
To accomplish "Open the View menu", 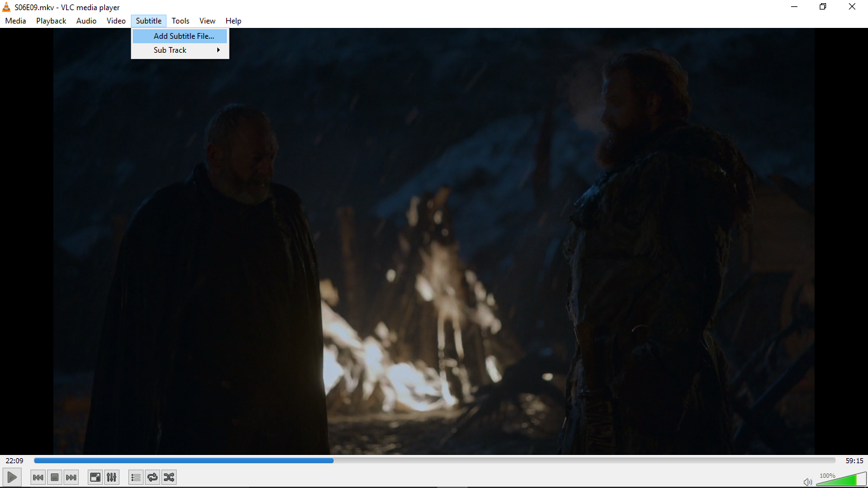I will (x=207, y=21).
